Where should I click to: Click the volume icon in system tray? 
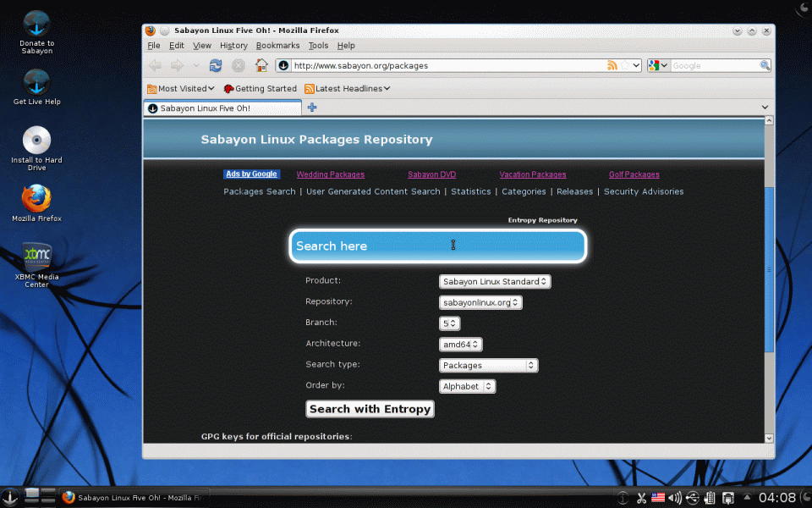click(x=675, y=498)
